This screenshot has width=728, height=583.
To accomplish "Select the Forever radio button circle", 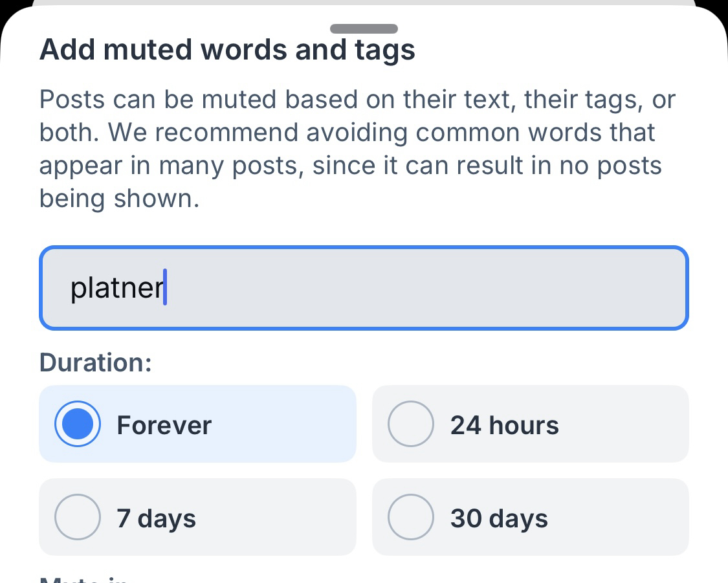I will click(78, 424).
